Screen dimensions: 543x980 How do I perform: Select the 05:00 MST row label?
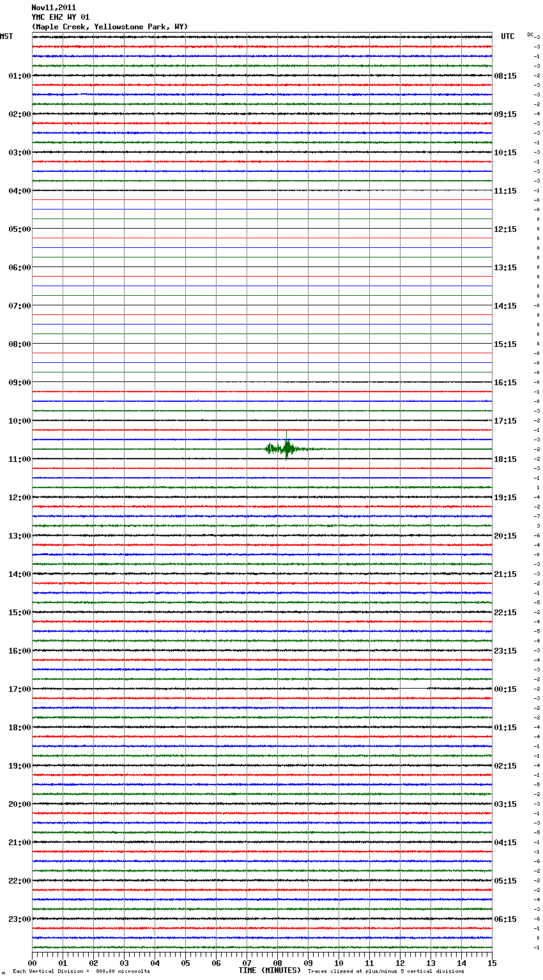point(20,229)
